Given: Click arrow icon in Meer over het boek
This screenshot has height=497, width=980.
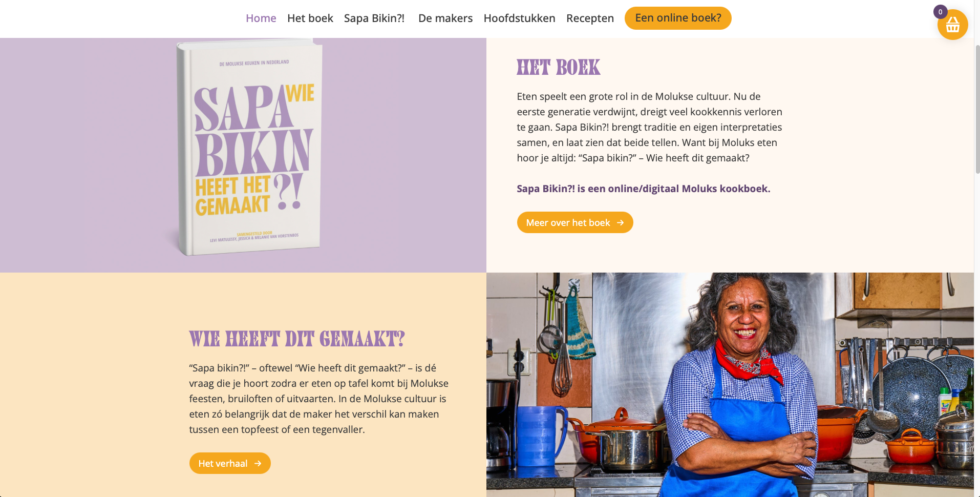Looking at the screenshot, I should click(x=620, y=223).
